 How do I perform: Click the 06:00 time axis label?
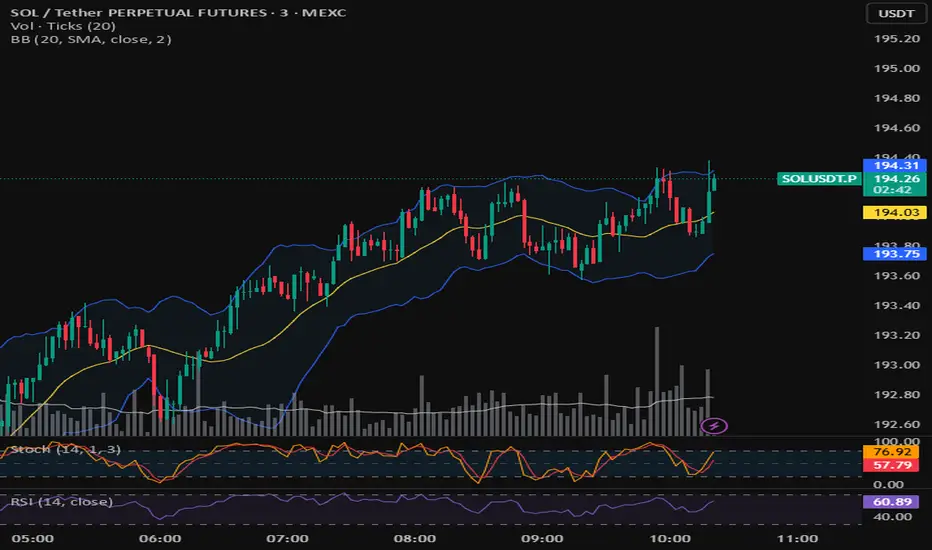point(160,539)
